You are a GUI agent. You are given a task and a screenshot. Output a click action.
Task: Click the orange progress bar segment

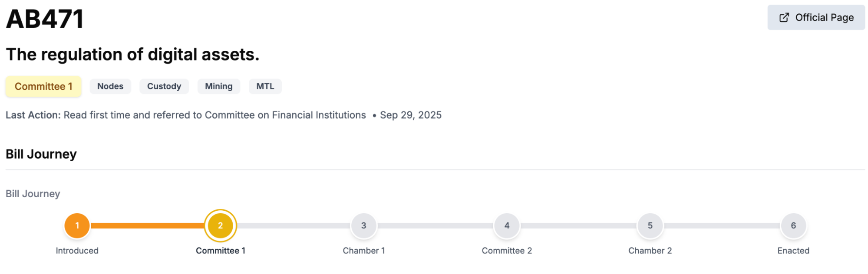(148, 225)
